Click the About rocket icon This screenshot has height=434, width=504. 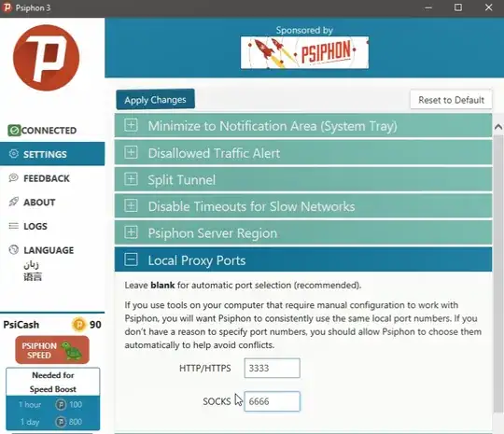(x=13, y=202)
